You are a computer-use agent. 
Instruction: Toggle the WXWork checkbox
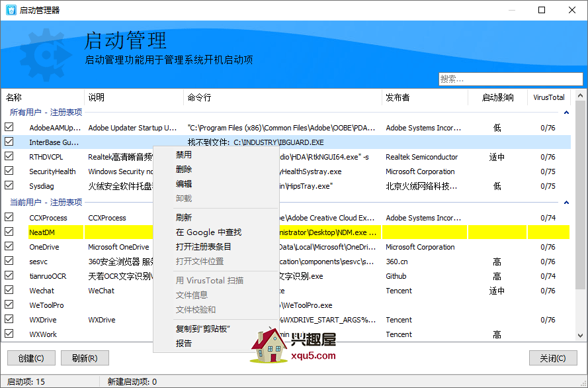(x=9, y=334)
